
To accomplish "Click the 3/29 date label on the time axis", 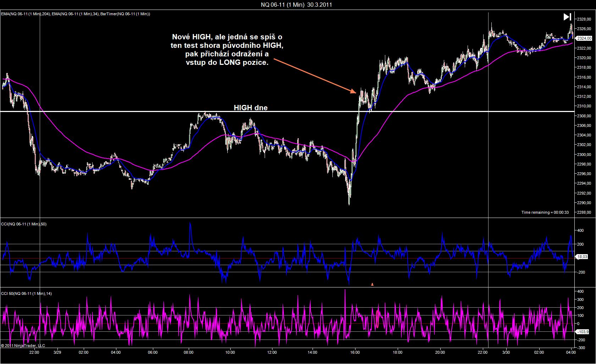I will point(57,353).
